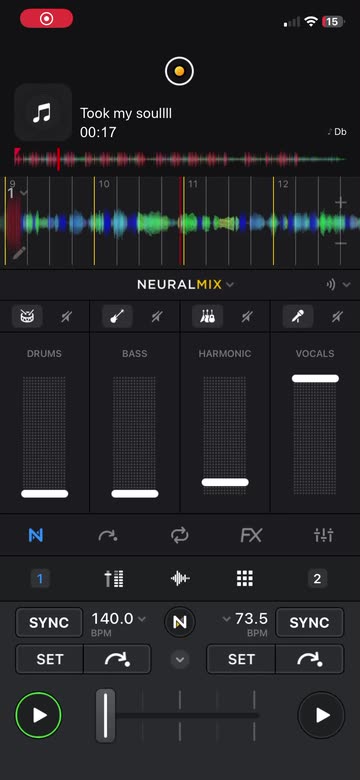Open the loop controls icon
Viewport: 360px width, 780px height.
tap(180, 536)
